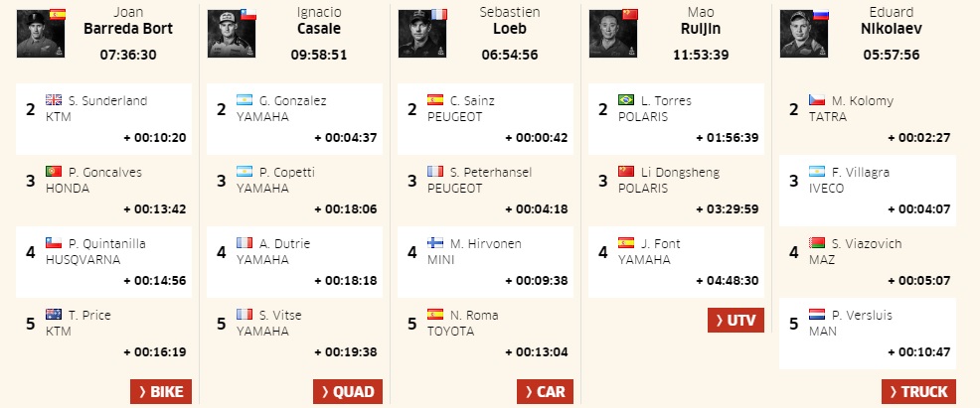Select C. Sainz Peugeot result row
980x408 pixels.
coord(485,119)
